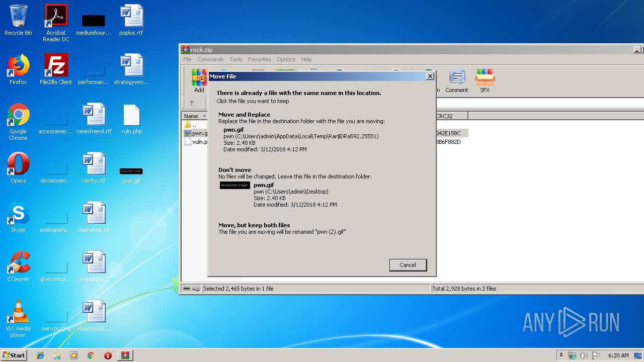This screenshot has height=362, width=644.
Task: Select cawhy.rtf desktop file
Action: pyautogui.click(x=94, y=168)
